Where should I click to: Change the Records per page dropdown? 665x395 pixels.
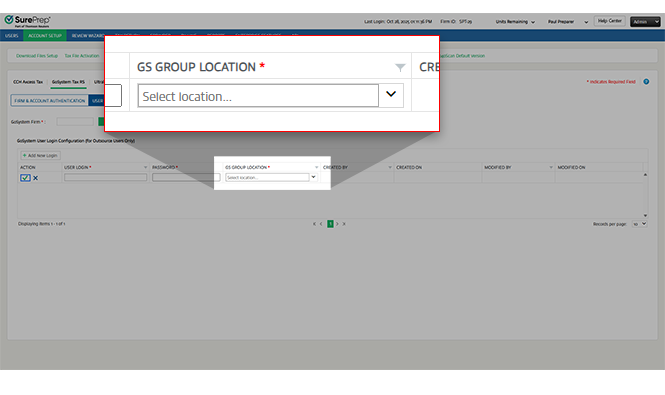tap(639, 224)
